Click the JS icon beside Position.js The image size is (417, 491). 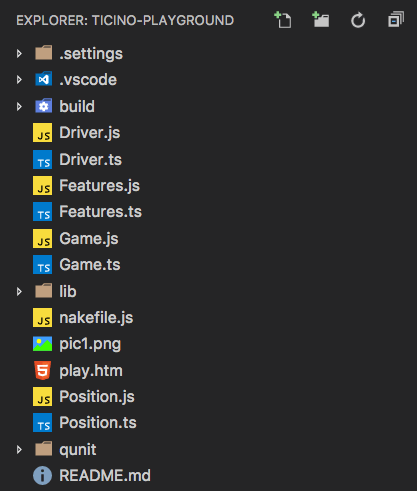42,396
